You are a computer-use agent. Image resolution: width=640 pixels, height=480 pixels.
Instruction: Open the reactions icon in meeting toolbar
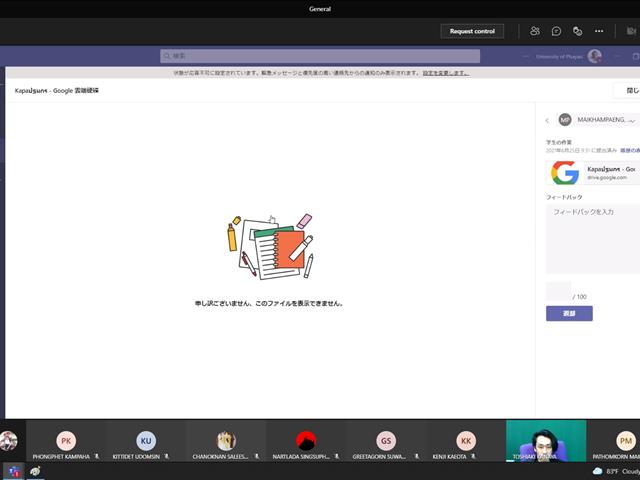click(578, 31)
